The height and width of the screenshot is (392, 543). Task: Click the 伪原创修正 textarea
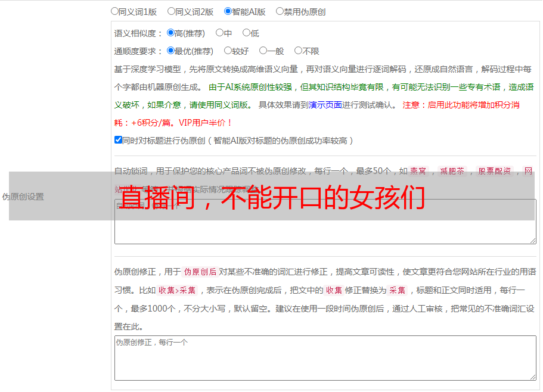click(325, 358)
